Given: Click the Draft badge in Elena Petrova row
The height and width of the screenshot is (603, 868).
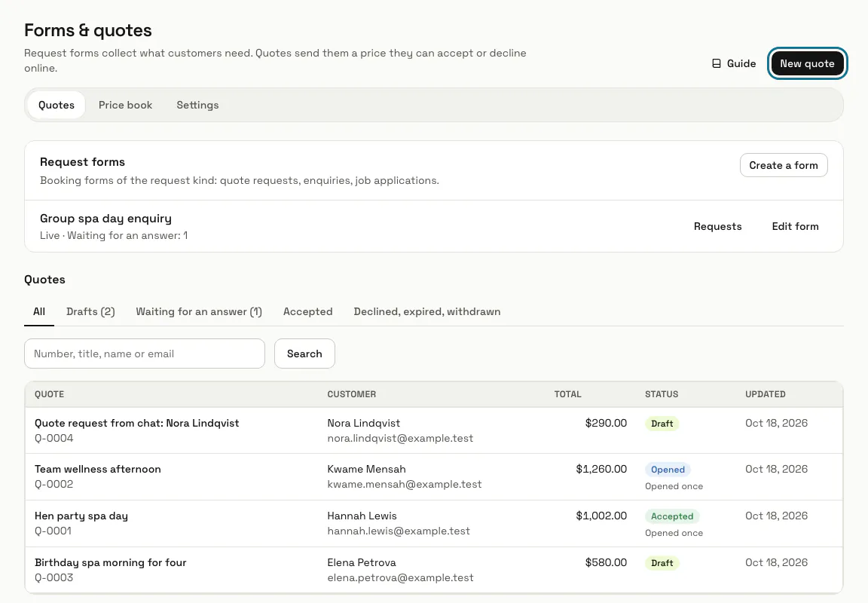Looking at the screenshot, I should pyautogui.click(x=662, y=563).
